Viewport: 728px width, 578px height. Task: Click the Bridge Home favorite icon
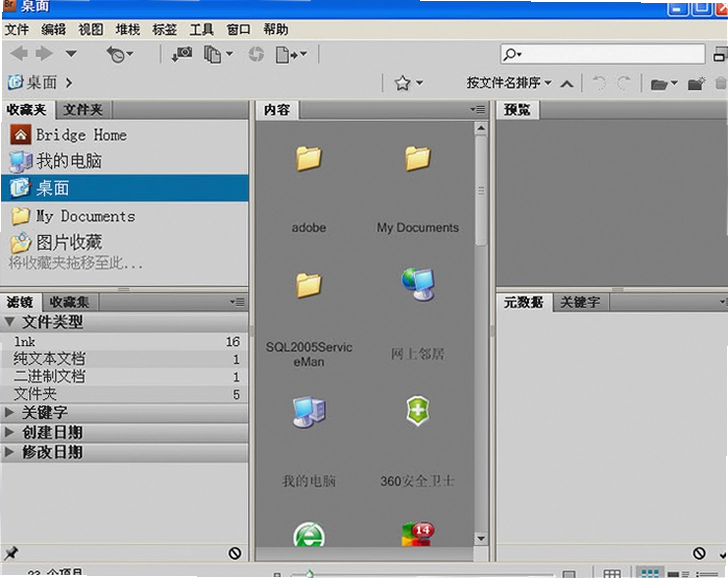(20, 135)
